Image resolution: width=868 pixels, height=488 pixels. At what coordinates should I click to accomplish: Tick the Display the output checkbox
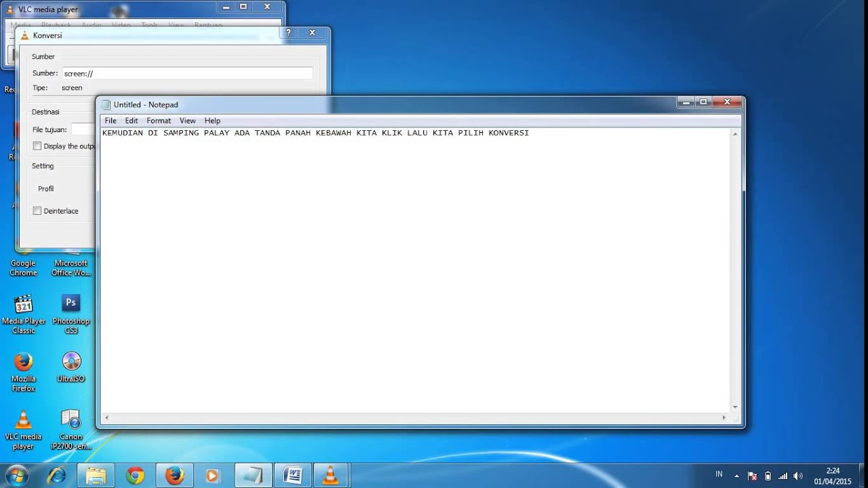click(37, 146)
